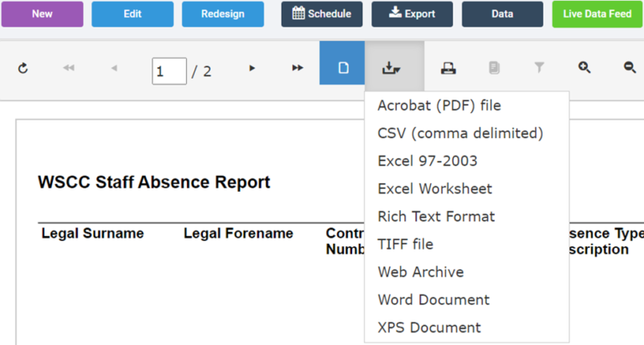
Task: Go to the previous report page
Action: (114, 68)
